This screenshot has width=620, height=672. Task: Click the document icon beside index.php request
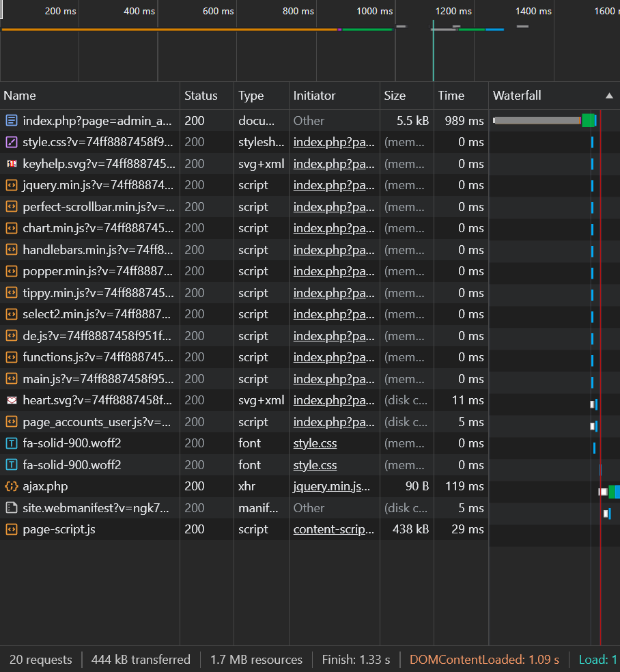click(x=11, y=121)
